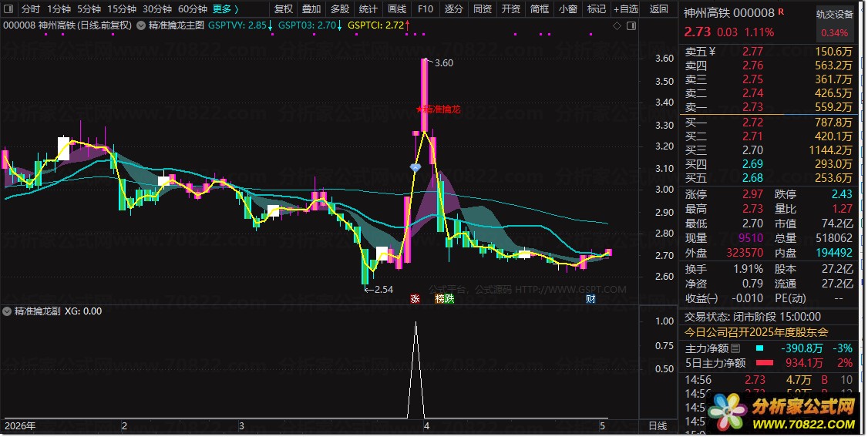Click the 涨 event marker icon
868x437 pixels.
click(x=415, y=299)
